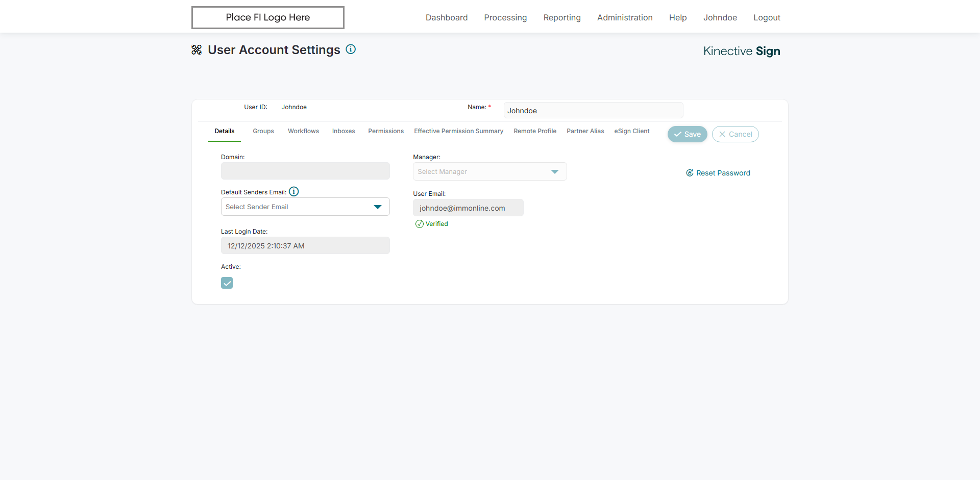Open the Administration menu
This screenshot has height=480, width=980.
[x=625, y=18]
